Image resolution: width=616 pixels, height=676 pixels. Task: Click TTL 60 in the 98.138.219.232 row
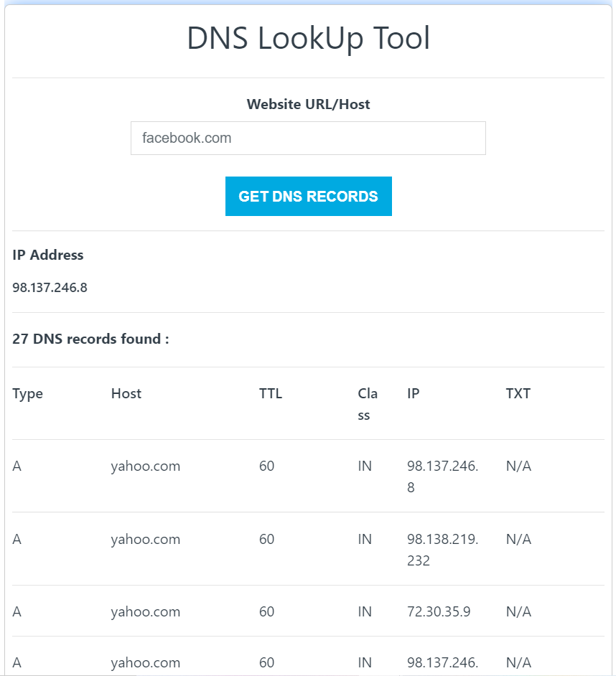pyautogui.click(x=266, y=540)
